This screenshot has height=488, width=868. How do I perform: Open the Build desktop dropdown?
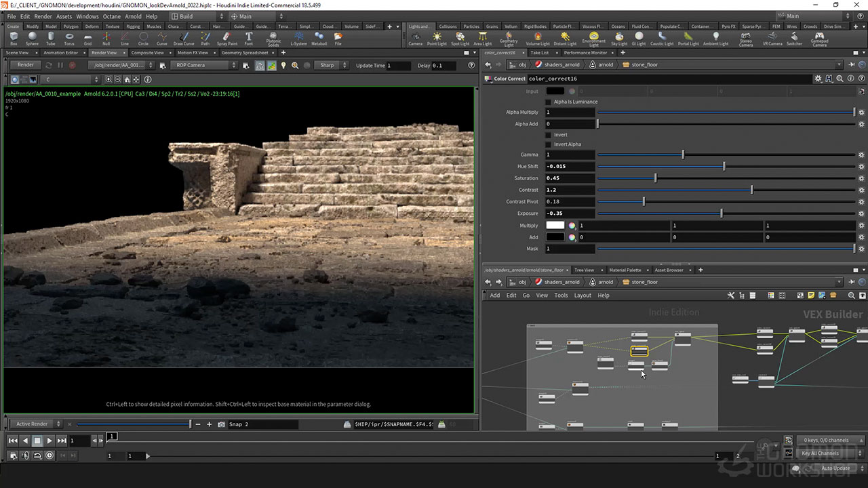tap(197, 16)
